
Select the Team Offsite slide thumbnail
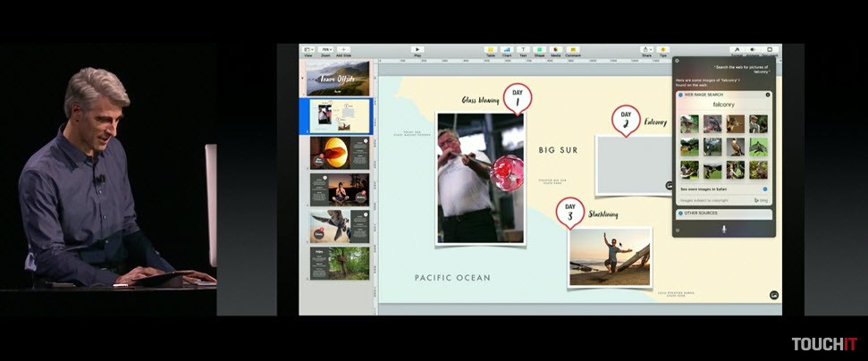click(x=337, y=79)
